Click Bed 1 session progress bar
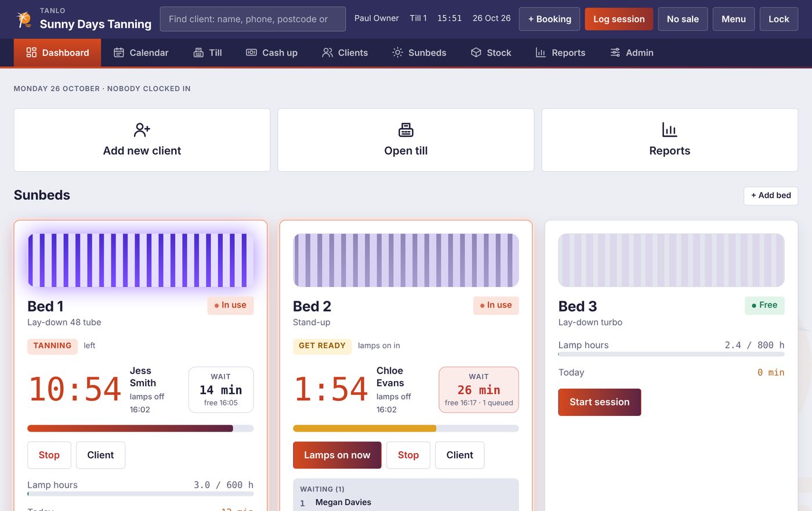This screenshot has height=511, width=812. [x=140, y=429]
